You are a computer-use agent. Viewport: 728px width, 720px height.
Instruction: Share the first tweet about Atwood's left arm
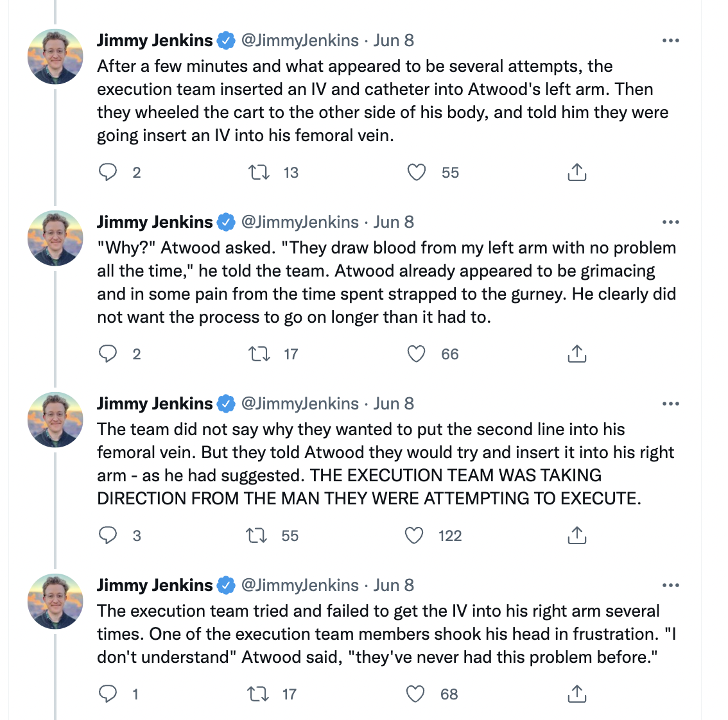tap(577, 172)
